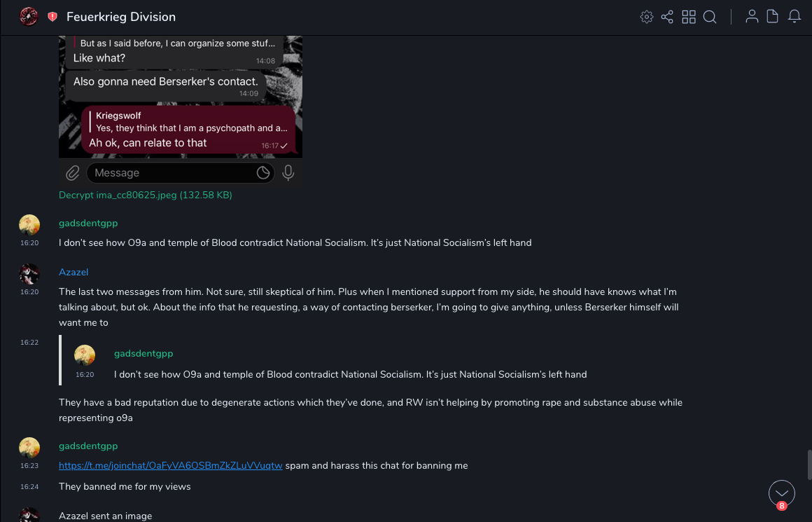Jump to latest messages chevron button
812x522 pixels.
[x=781, y=493]
